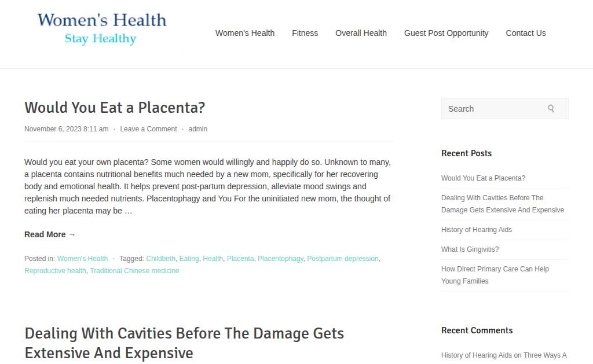The width and height of the screenshot is (593, 364).
Task: Click the search magnifier icon
Action: (x=551, y=108)
